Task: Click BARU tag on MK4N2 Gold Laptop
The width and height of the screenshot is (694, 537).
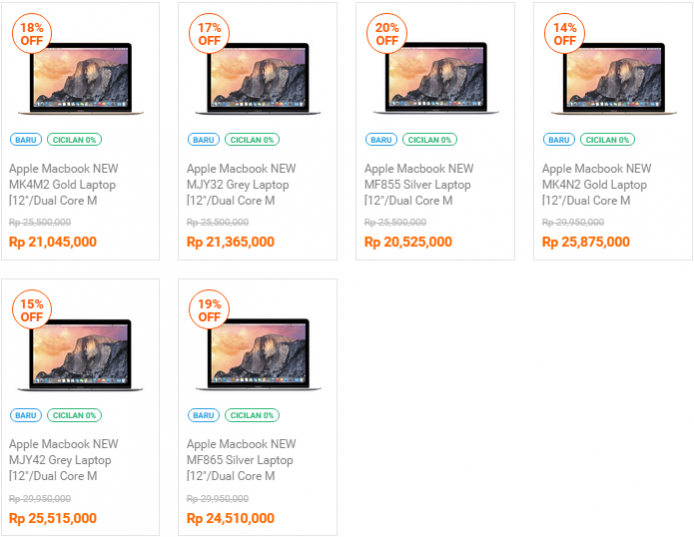Action: pos(559,140)
